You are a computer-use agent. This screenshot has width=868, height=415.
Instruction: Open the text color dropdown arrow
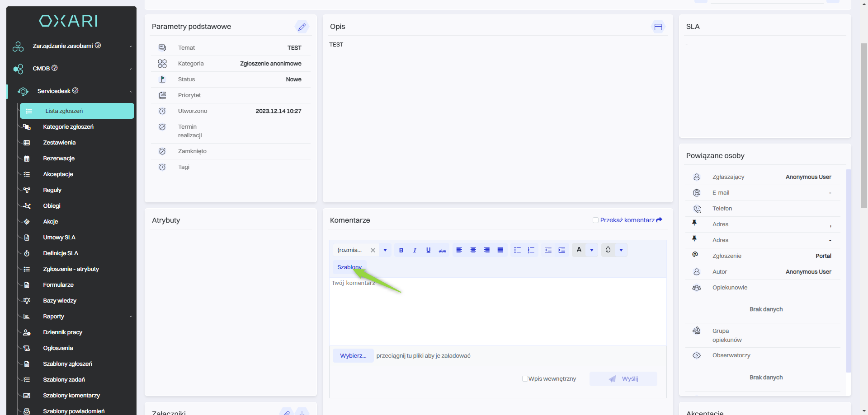(x=592, y=250)
